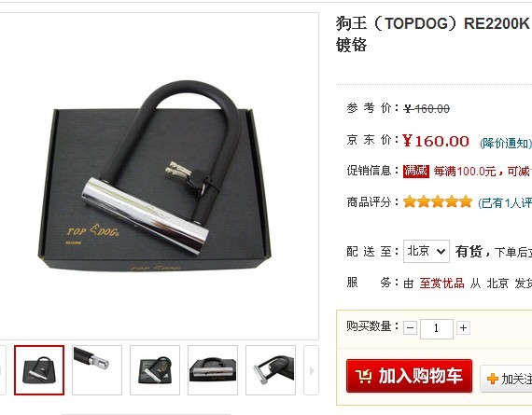
Task: Click the quantity input field
Action: [x=437, y=328]
